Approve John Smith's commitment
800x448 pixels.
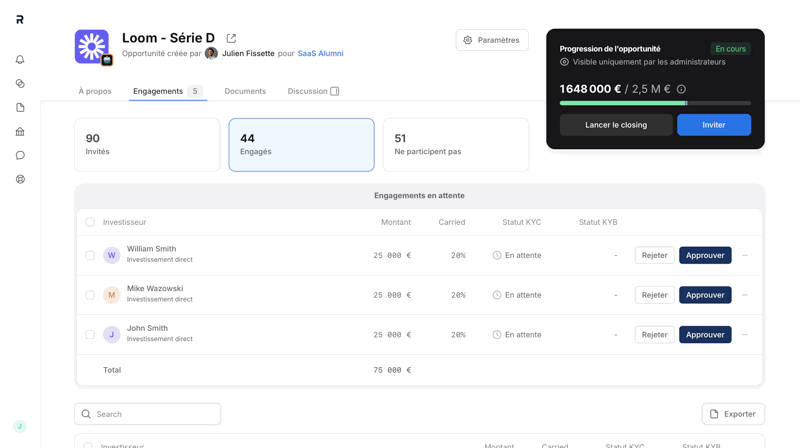pyautogui.click(x=705, y=335)
